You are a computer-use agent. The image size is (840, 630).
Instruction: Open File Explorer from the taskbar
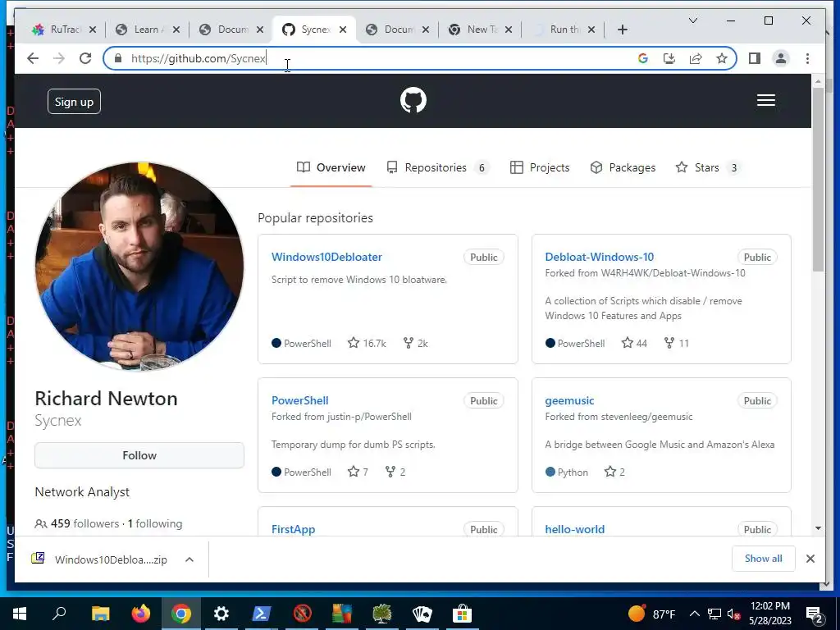click(x=100, y=614)
